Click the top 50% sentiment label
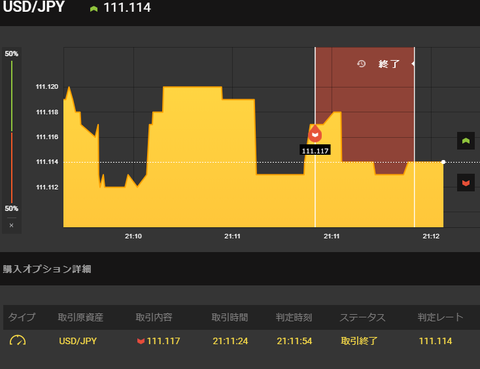Image resolution: width=480 pixels, height=369 pixels. 11,54
